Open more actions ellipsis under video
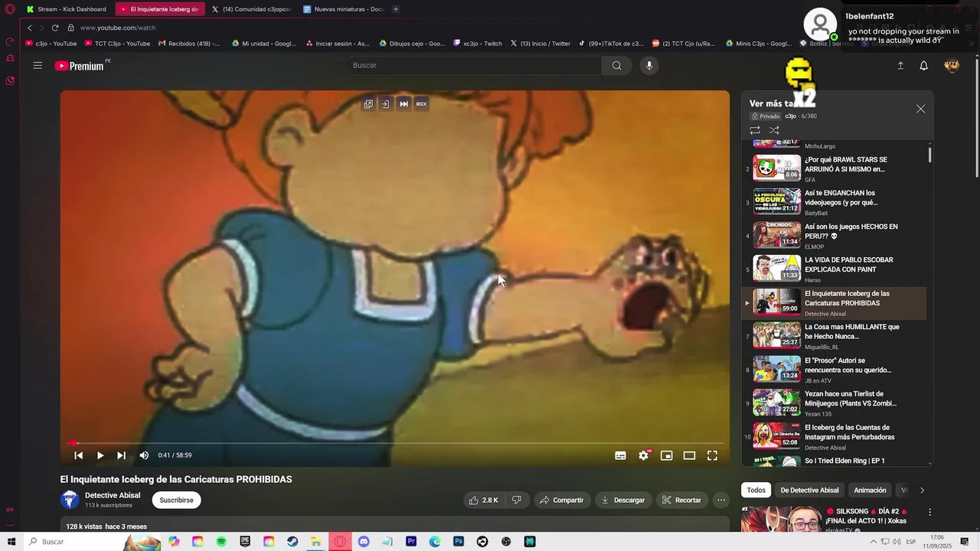The width and height of the screenshot is (980, 551). [x=721, y=500]
